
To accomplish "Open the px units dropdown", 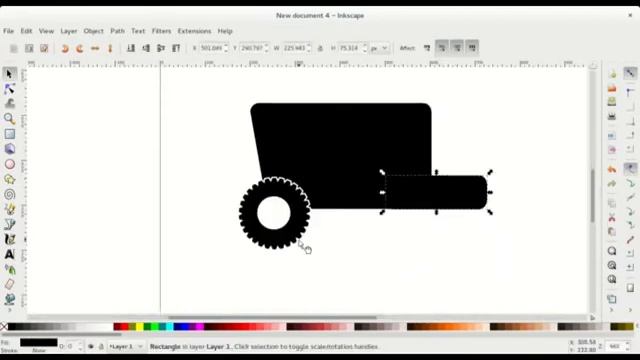I will click(x=379, y=48).
